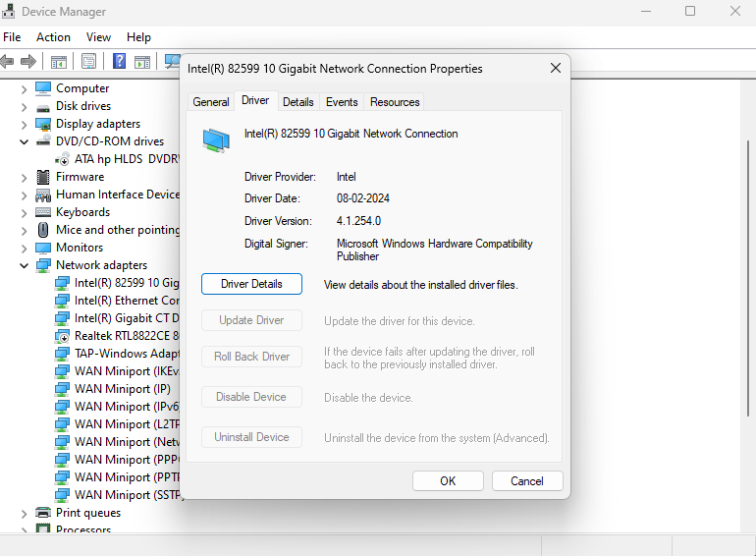This screenshot has width=756, height=556.
Task: Click driver version value 4.1.254.0
Action: pos(358,221)
